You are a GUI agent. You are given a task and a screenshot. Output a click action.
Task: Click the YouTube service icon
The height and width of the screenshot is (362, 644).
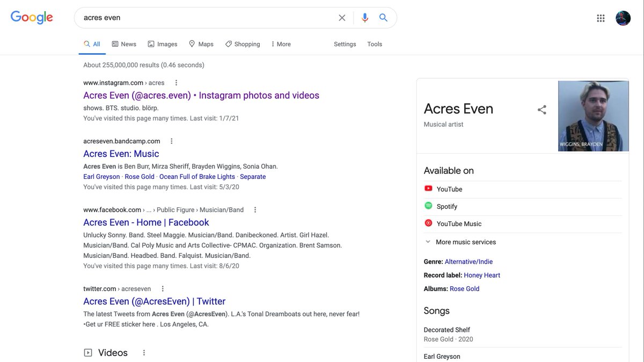tap(428, 189)
